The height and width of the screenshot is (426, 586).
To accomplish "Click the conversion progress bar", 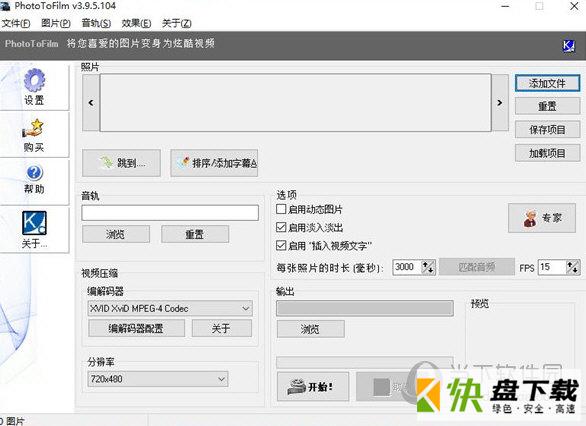I will pyautogui.click(x=365, y=362).
